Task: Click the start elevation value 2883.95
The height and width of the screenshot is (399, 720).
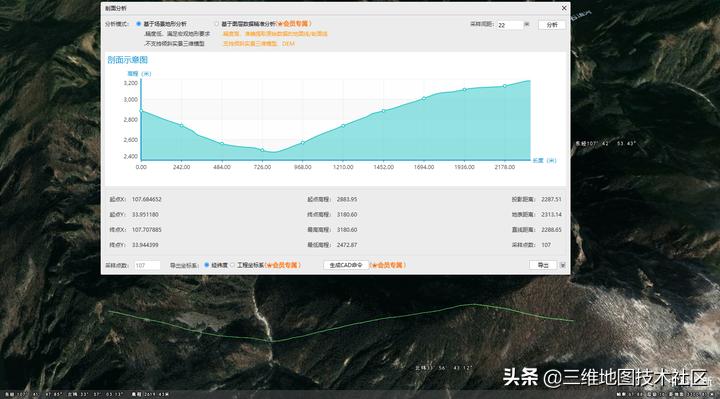Action: (347, 199)
